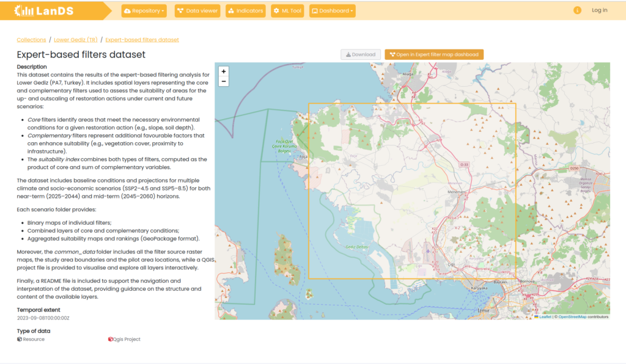Zoom in on the map
The image size is (626, 364).
pos(224,71)
